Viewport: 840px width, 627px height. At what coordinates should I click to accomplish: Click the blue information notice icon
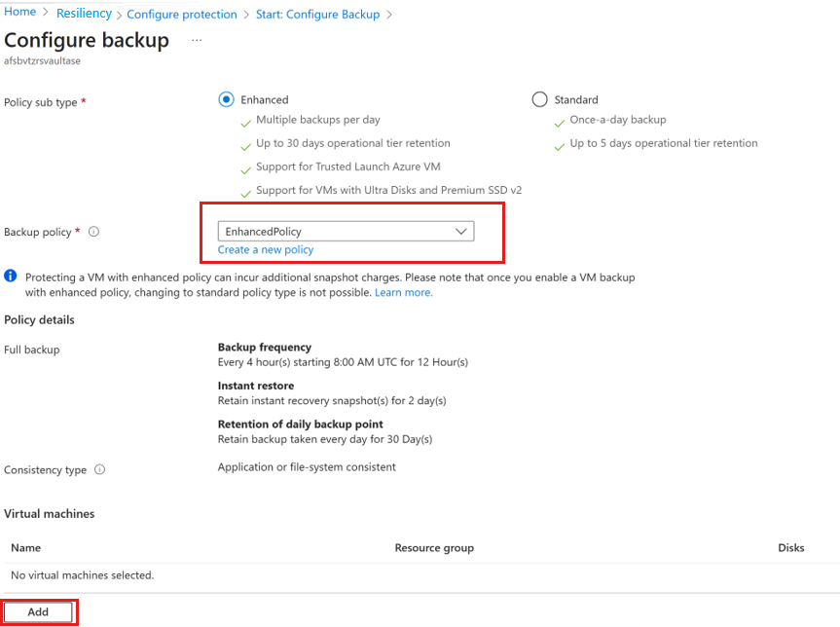pos(11,277)
